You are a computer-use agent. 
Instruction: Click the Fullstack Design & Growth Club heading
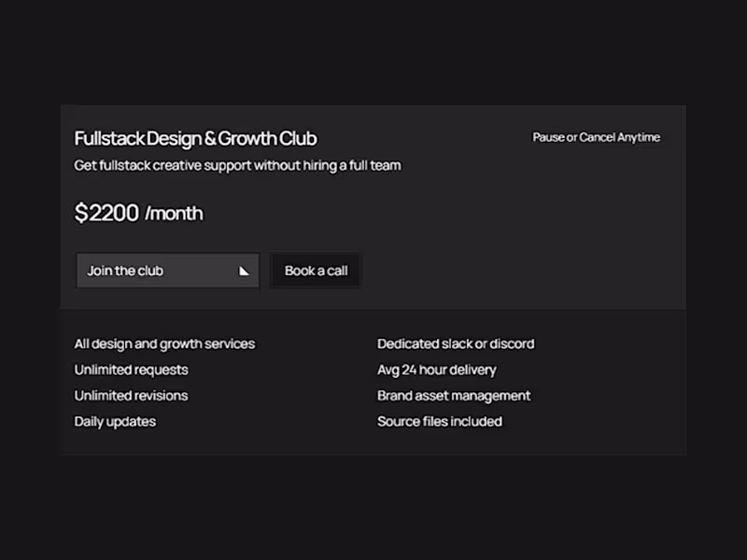click(195, 138)
